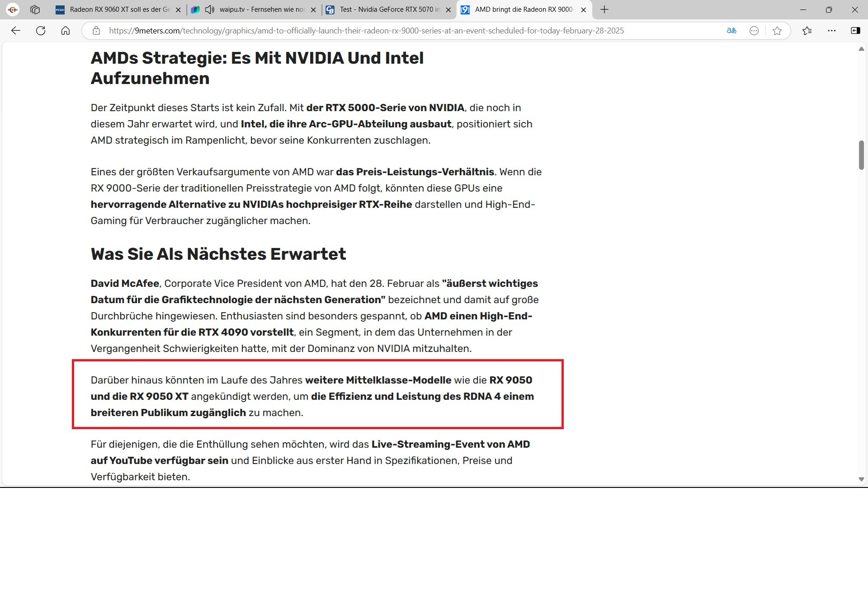This screenshot has height=604, width=868.
Task: Switch to Radeon RX 9060 XT tab
Action: (x=118, y=9)
